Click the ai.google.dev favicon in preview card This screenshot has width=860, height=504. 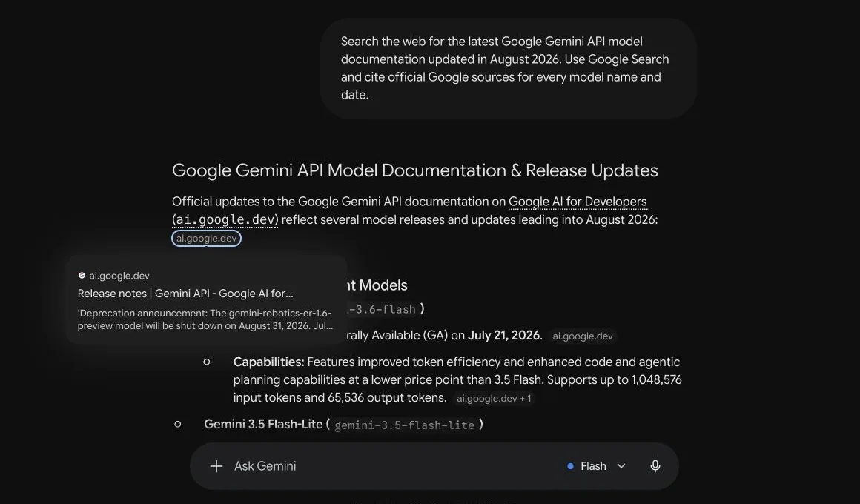point(82,276)
